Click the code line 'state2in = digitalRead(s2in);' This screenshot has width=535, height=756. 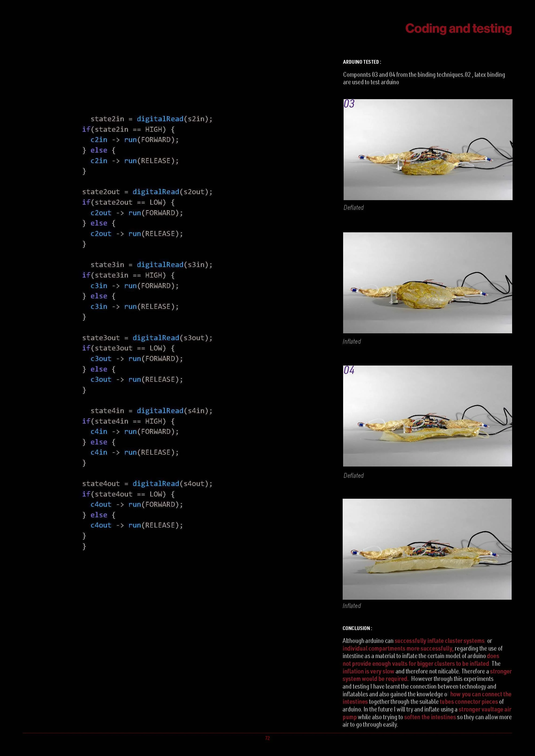[151, 119]
